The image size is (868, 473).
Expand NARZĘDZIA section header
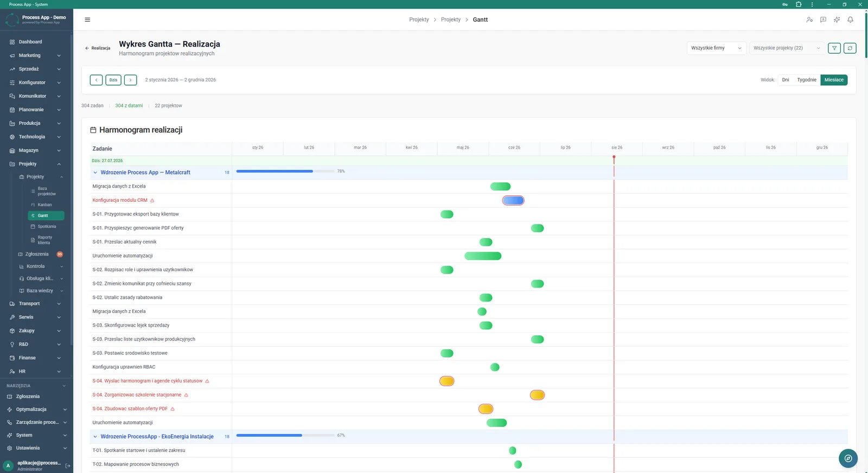pyautogui.click(x=36, y=386)
